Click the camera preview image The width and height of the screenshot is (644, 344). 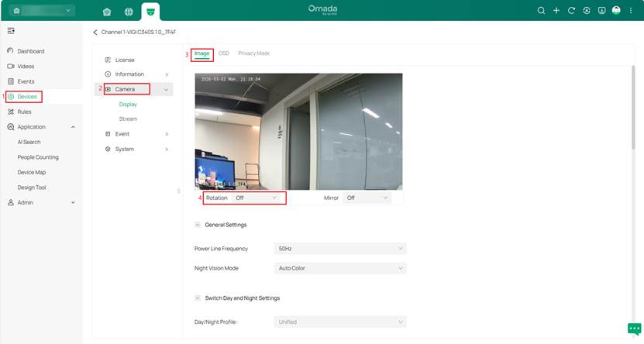pyautogui.click(x=298, y=131)
